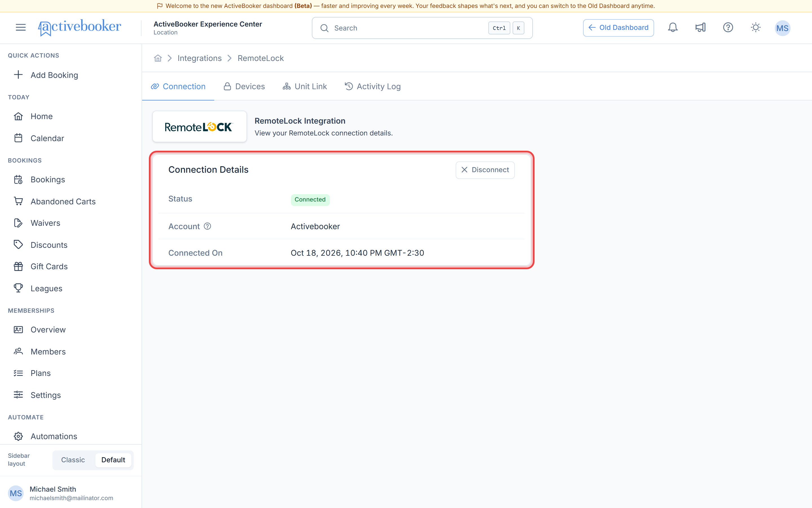Open the announcements megaphone icon
The width and height of the screenshot is (812, 508).
tap(700, 28)
